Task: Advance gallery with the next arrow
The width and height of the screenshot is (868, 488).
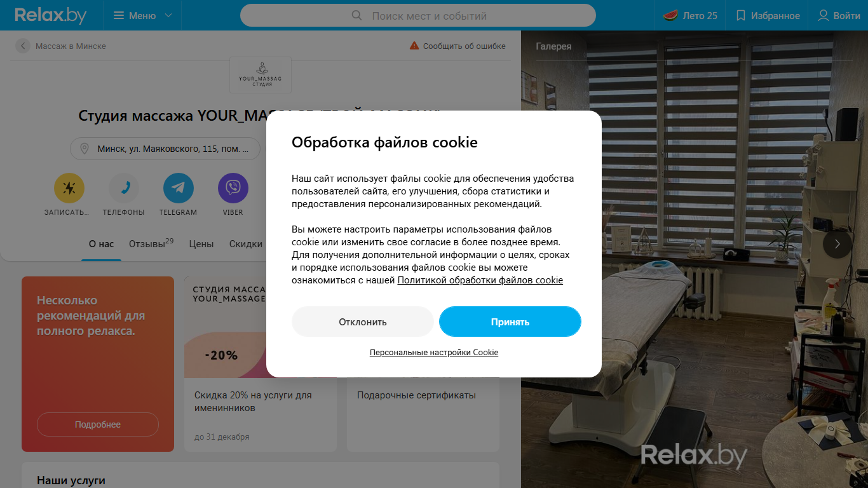Action: (837, 243)
